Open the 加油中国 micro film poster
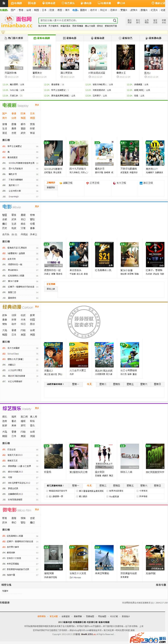 pyautogui.click(x=155, y=558)
